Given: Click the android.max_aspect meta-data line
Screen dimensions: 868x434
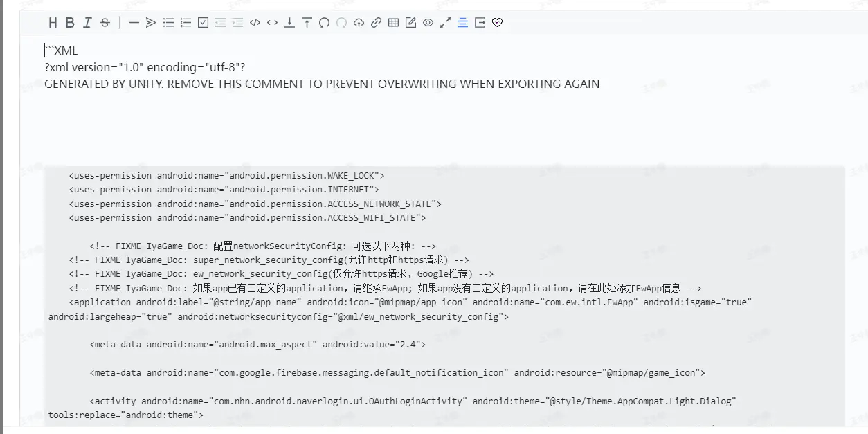Looking at the screenshot, I should point(257,344).
